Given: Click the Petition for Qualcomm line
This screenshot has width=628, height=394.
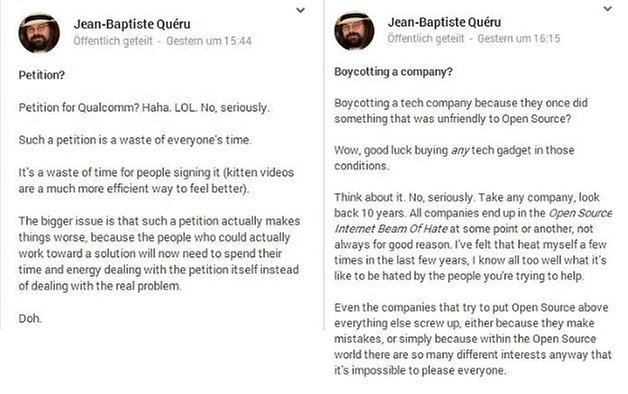Looking at the screenshot, I should 144,108.
